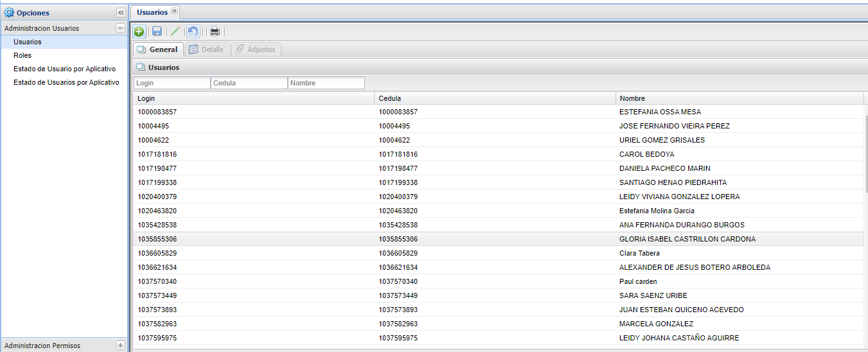Screen dimensions: 868x352
Task: Click the edit pencil icon
Action: 175,31
